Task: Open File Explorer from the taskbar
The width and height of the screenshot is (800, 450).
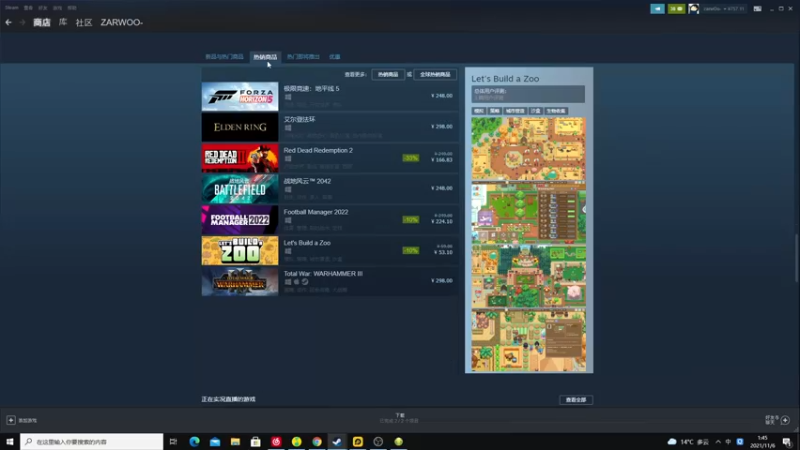Action: pos(235,441)
